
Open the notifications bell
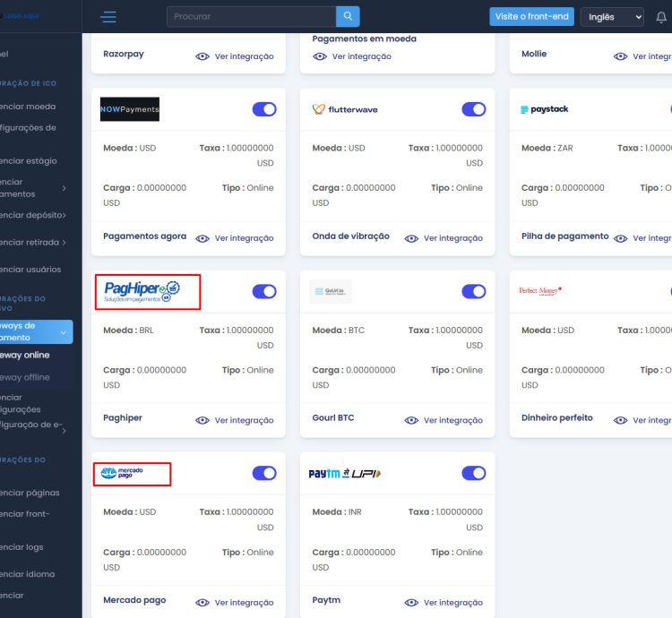tap(661, 17)
